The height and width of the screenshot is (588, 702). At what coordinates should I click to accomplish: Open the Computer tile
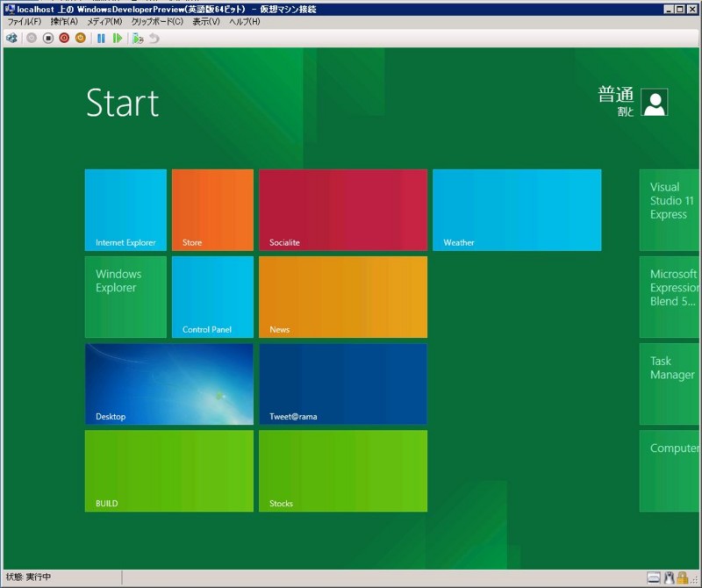(x=669, y=471)
